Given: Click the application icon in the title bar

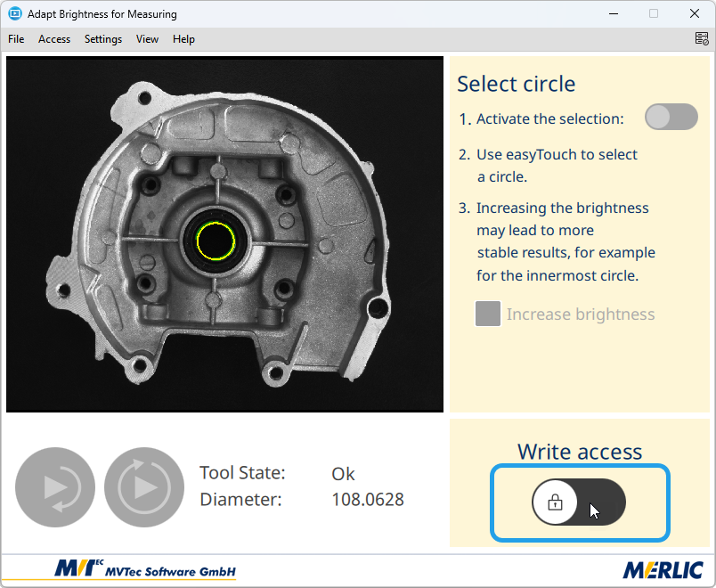Looking at the screenshot, I should coord(14,14).
